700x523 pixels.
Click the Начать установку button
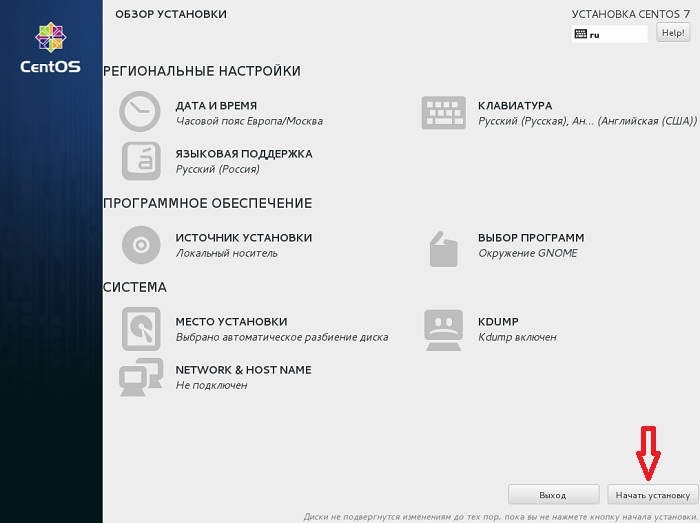pos(653,495)
